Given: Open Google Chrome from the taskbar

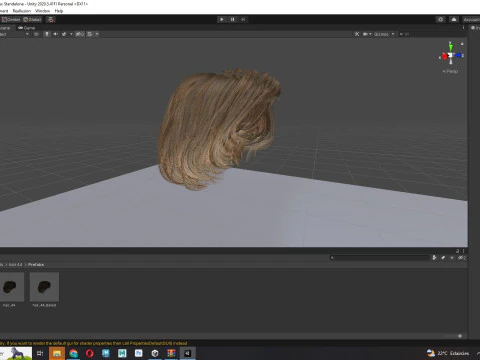Looking at the screenshot, I should pyautogui.click(x=73, y=353).
